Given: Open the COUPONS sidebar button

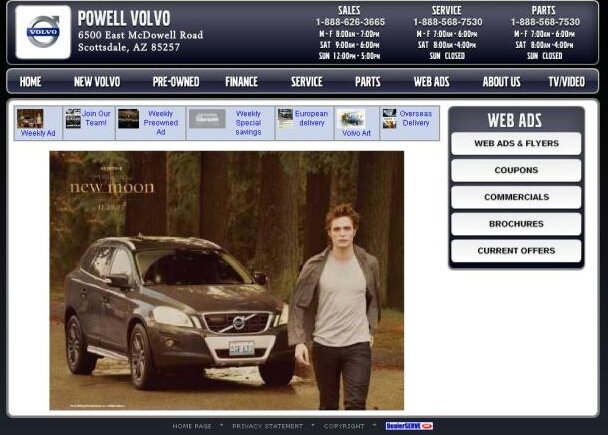Looking at the screenshot, I should pyautogui.click(x=516, y=170).
